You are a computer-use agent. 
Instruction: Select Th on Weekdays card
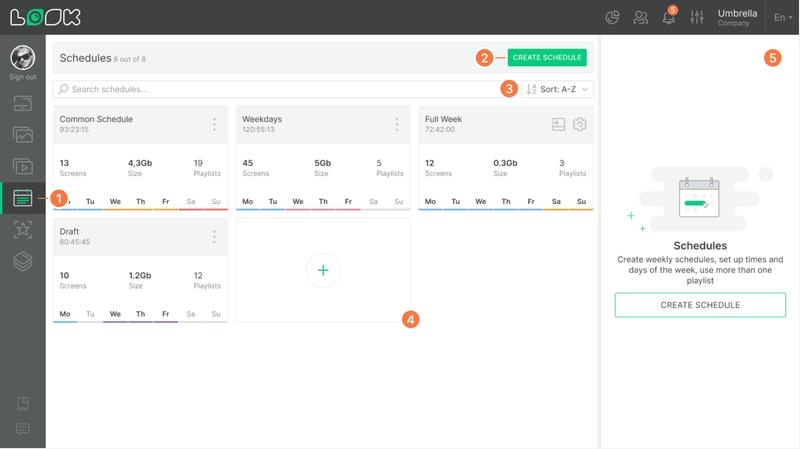(x=323, y=202)
